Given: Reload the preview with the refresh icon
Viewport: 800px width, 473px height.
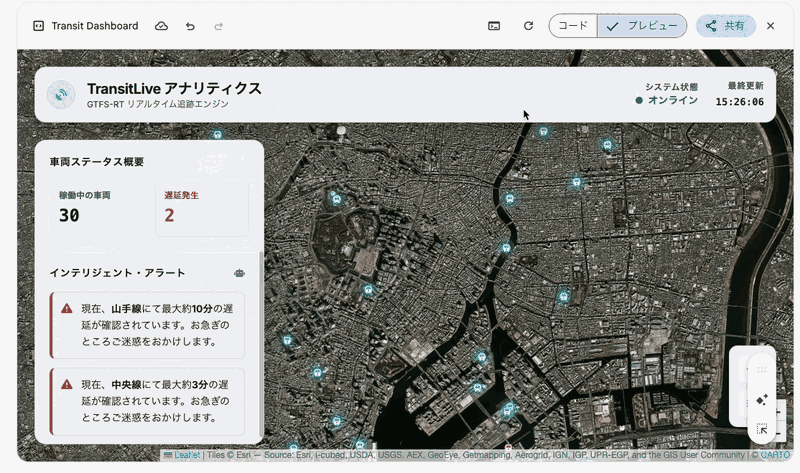Looking at the screenshot, I should (x=529, y=26).
